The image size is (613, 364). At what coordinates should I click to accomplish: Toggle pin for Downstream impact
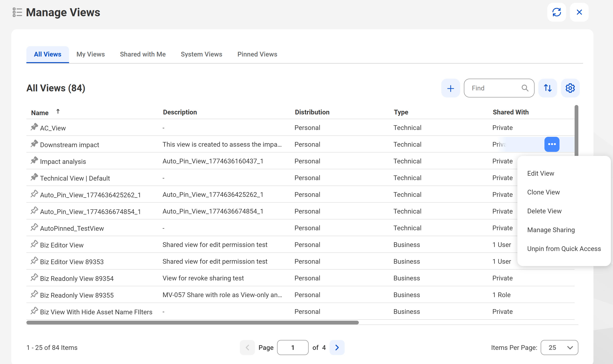[34, 144]
